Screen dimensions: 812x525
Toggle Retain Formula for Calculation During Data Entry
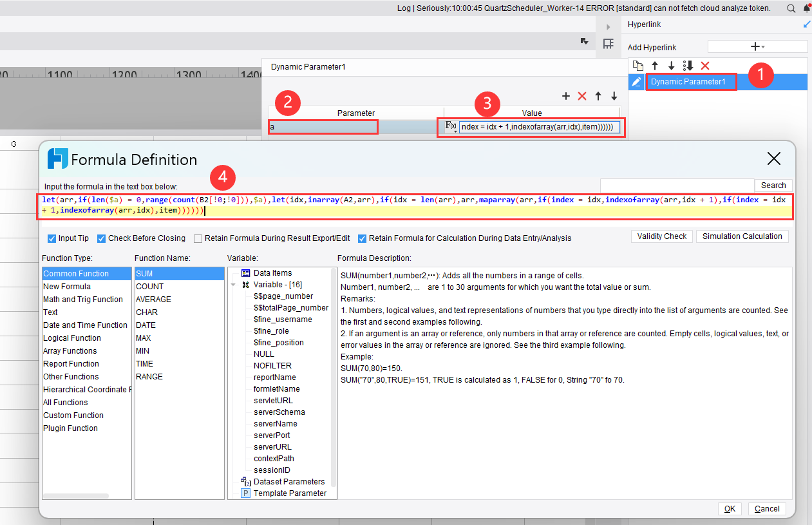click(362, 238)
